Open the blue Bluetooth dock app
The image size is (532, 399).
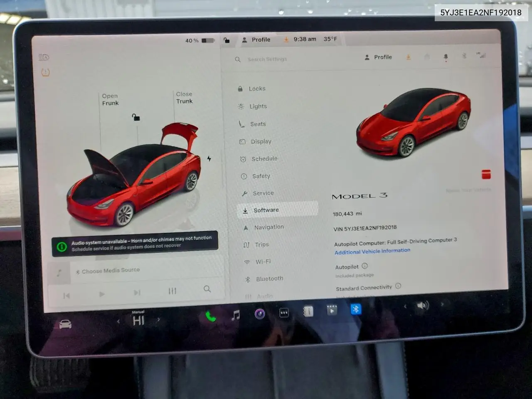point(356,309)
